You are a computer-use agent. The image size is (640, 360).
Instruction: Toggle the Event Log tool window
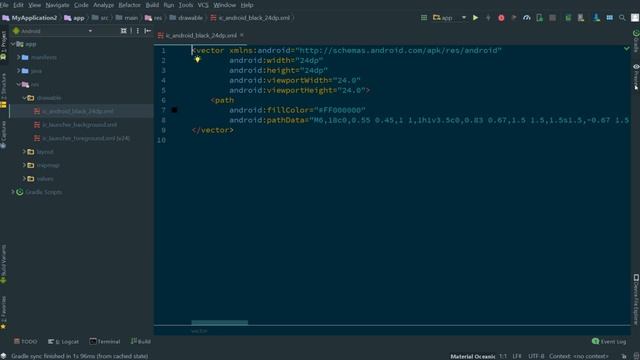[609, 341]
